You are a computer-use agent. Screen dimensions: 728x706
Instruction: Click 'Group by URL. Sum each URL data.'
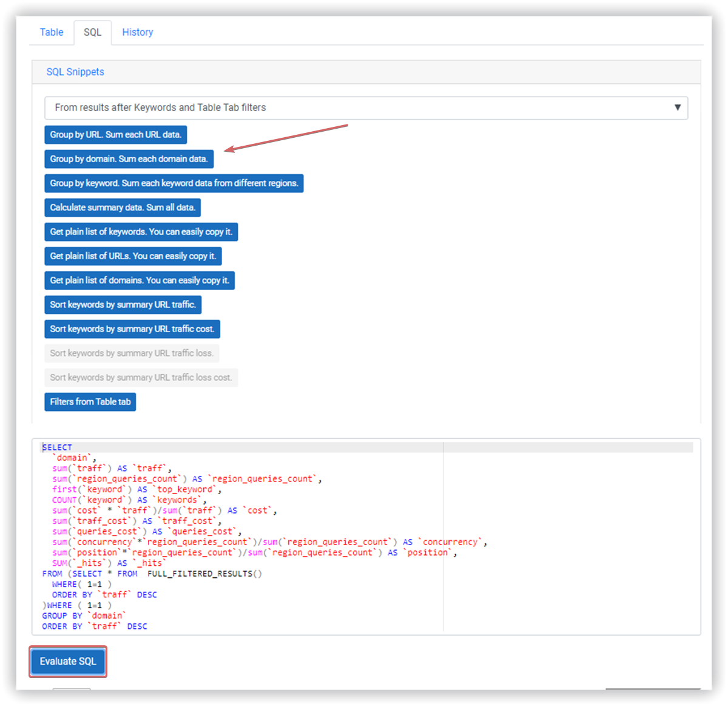pyautogui.click(x=116, y=135)
